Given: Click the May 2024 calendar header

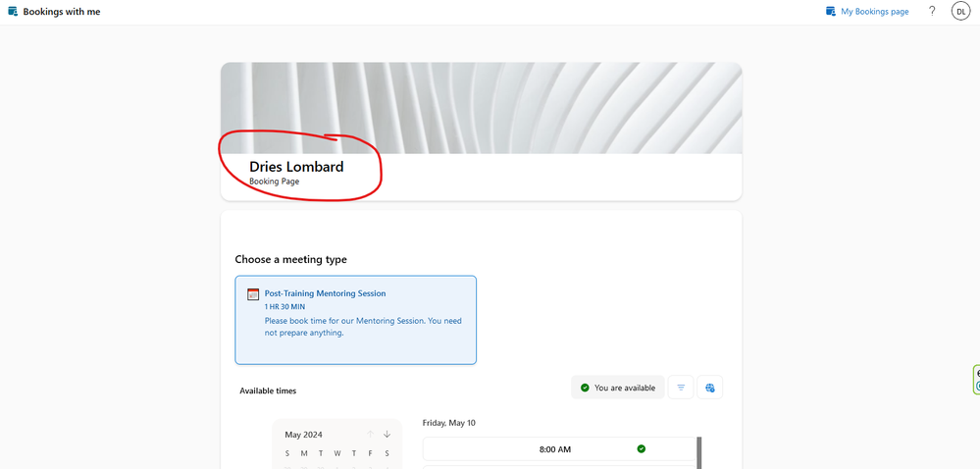Looking at the screenshot, I should (304, 435).
